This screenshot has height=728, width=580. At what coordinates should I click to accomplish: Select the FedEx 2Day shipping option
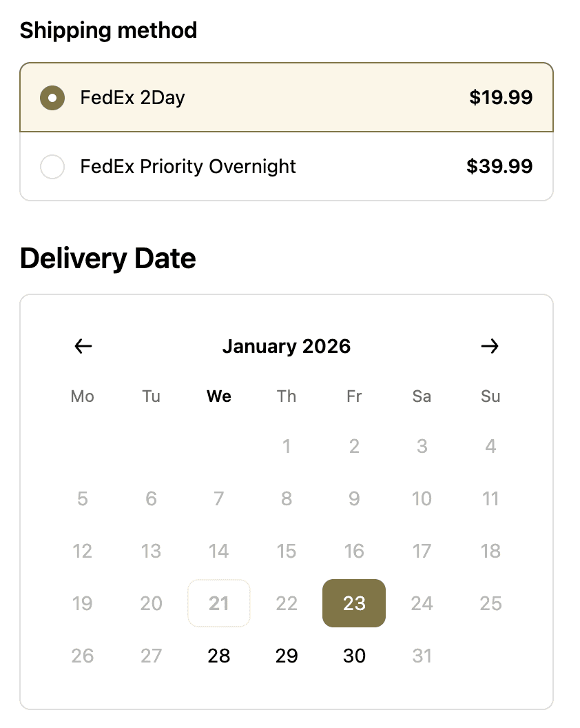coord(52,98)
